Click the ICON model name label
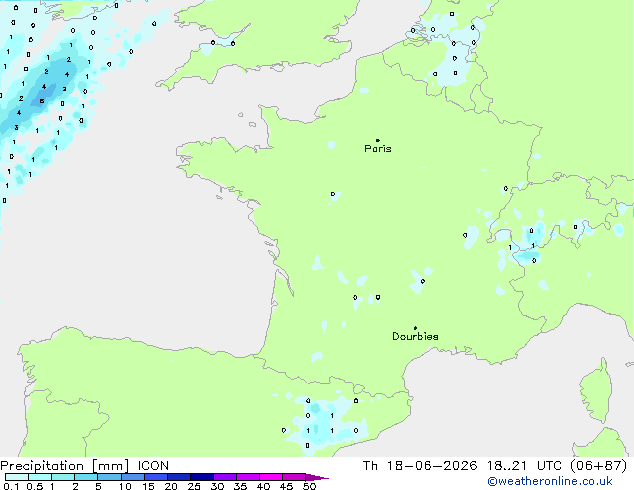This screenshot has width=634, height=490. 153,466
